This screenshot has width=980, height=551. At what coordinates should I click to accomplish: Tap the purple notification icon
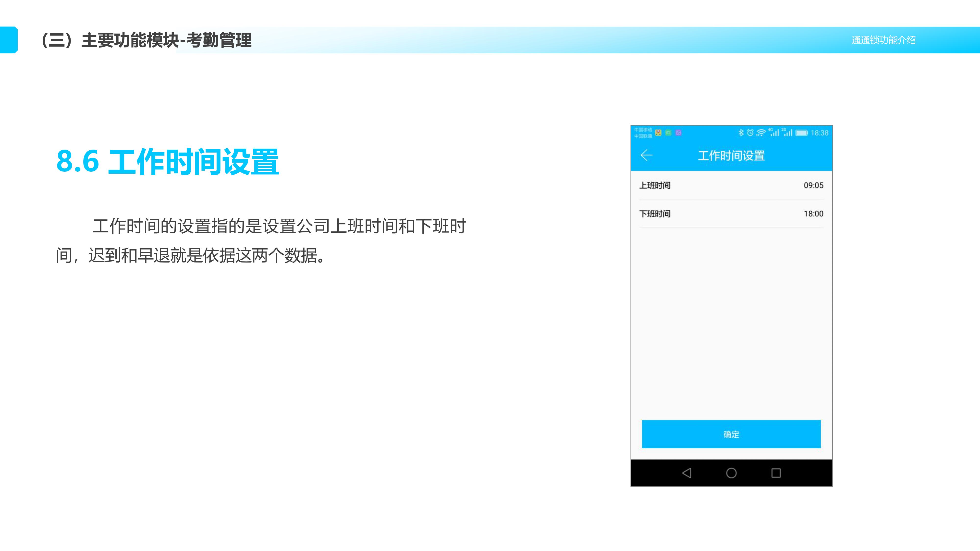coord(678,133)
